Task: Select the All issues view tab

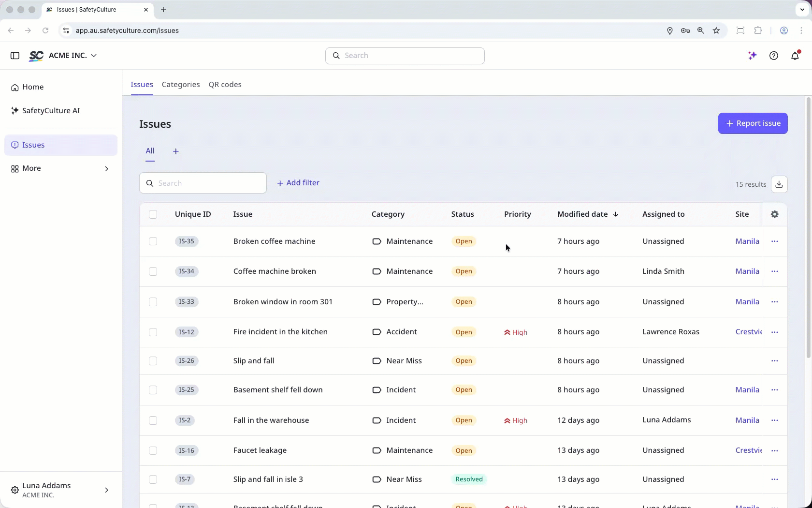Action: point(150,151)
